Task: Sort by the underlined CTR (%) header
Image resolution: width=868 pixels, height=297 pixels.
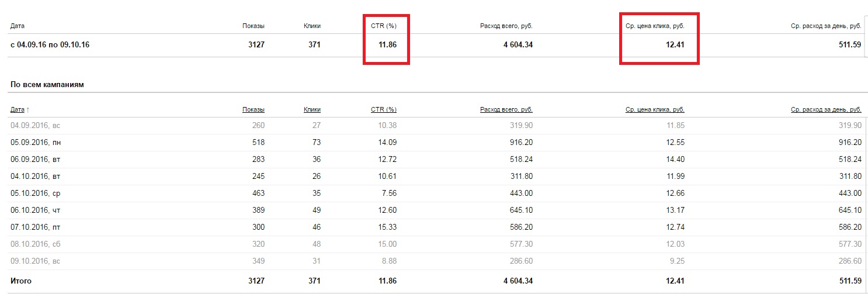Action: [x=383, y=109]
